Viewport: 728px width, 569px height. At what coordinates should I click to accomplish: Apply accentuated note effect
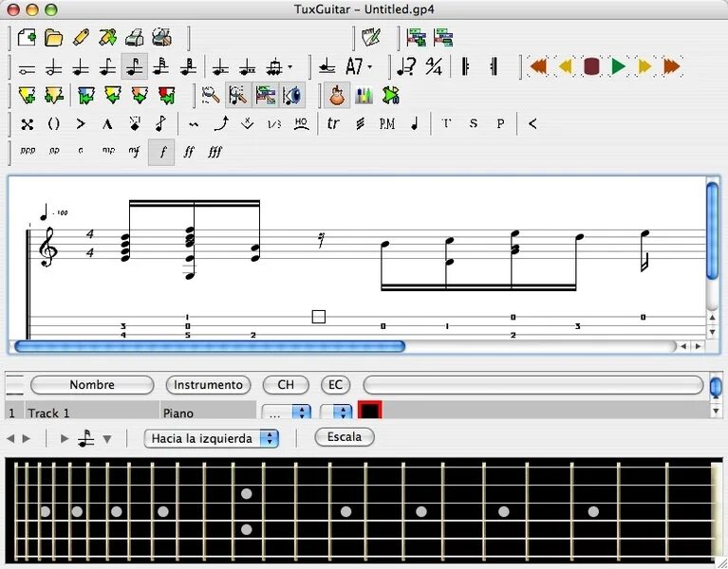click(81, 124)
